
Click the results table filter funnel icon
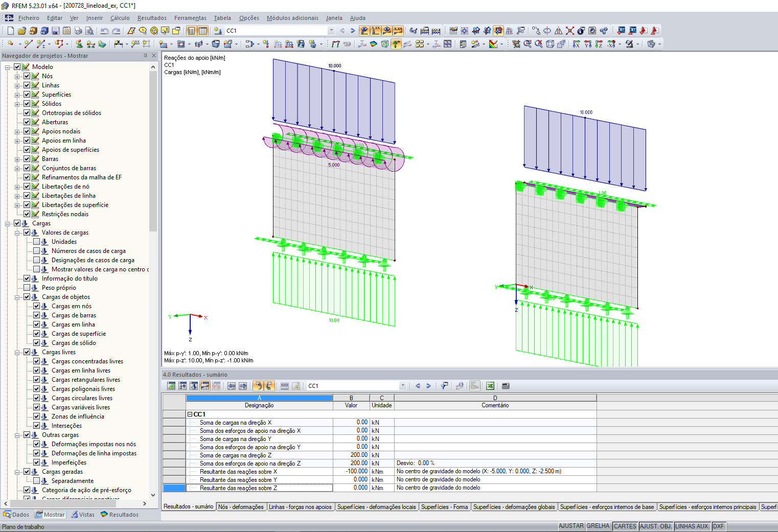coord(444,386)
